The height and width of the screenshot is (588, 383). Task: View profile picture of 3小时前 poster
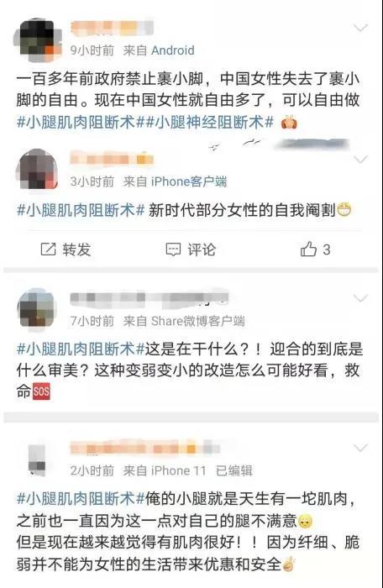39,170
